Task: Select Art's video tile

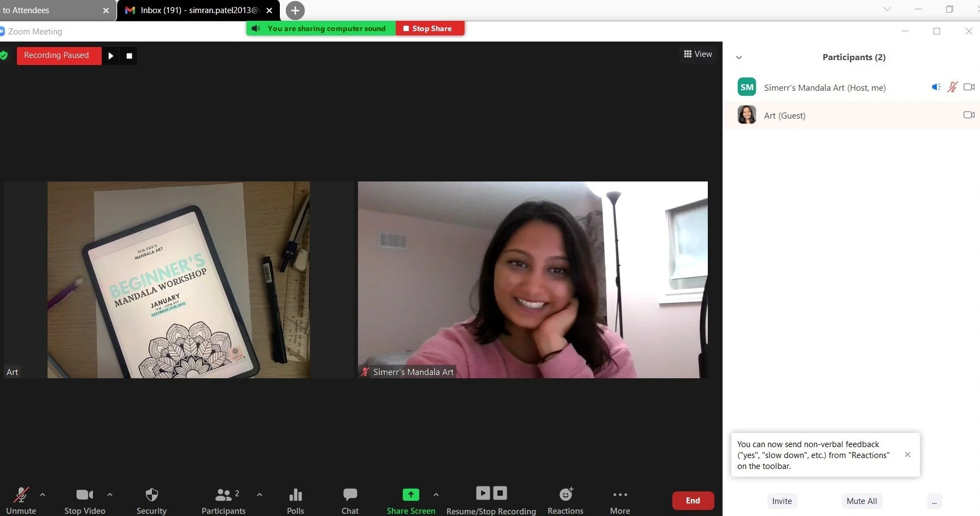Action: [179, 280]
